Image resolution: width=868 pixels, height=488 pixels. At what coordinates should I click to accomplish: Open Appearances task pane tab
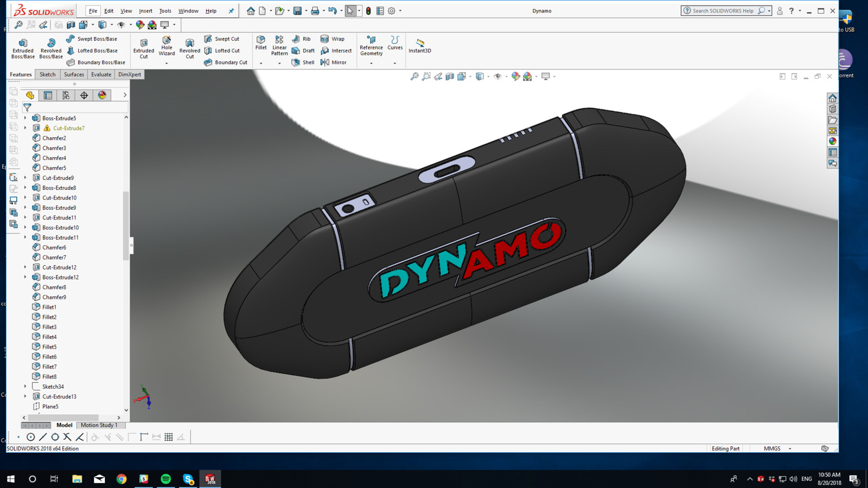[833, 142]
